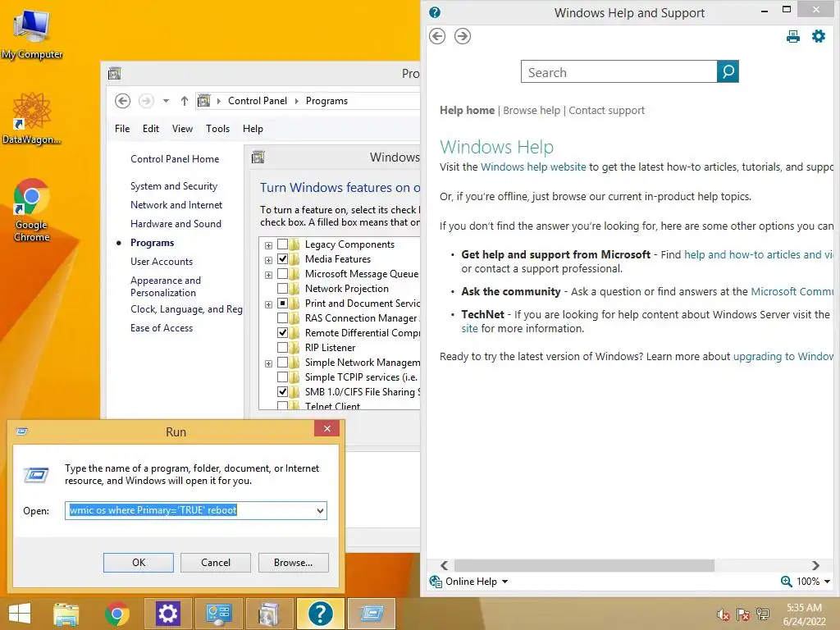Click the volume muted tray icon
Viewport: 840px width, 630px height.
pyautogui.click(x=724, y=614)
